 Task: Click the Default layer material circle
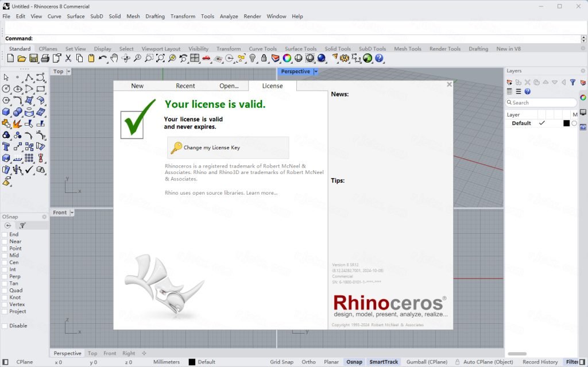(574, 123)
